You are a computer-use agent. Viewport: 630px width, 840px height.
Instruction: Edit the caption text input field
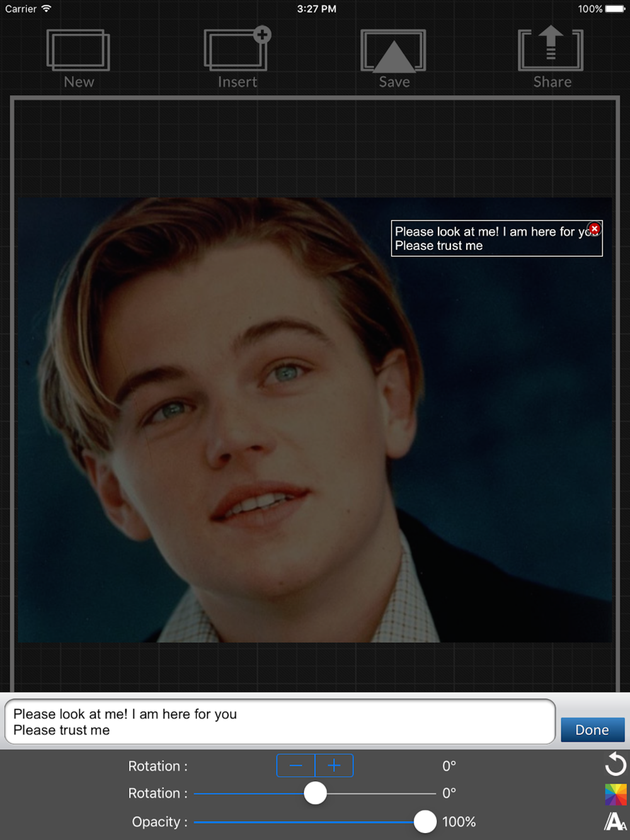pyautogui.click(x=280, y=722)
